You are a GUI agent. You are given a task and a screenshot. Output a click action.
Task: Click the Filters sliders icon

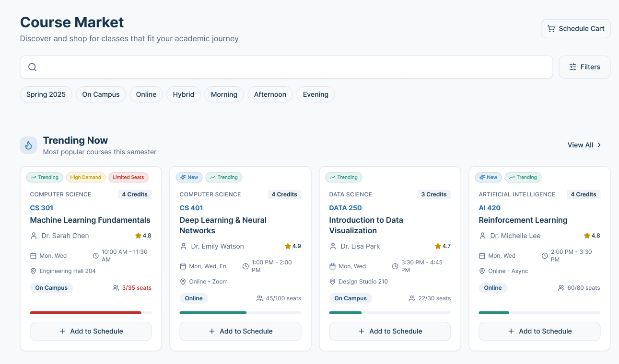click(x=573, y=67)
